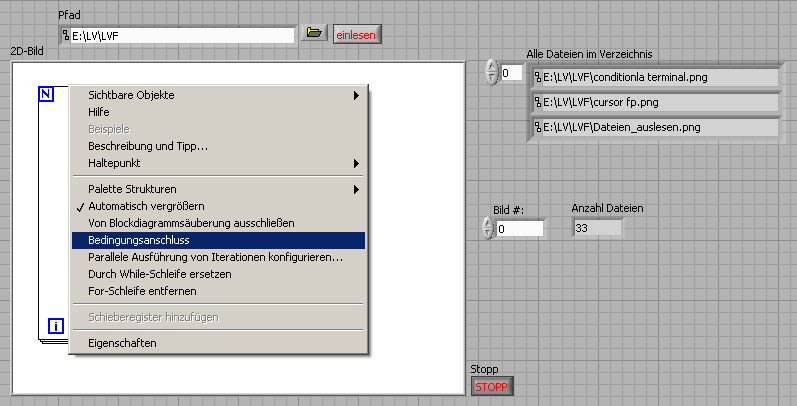Viewport: 797px width, 406px height.
Task: Open the Palette Strukturen submenu
Action: [219, 189]
